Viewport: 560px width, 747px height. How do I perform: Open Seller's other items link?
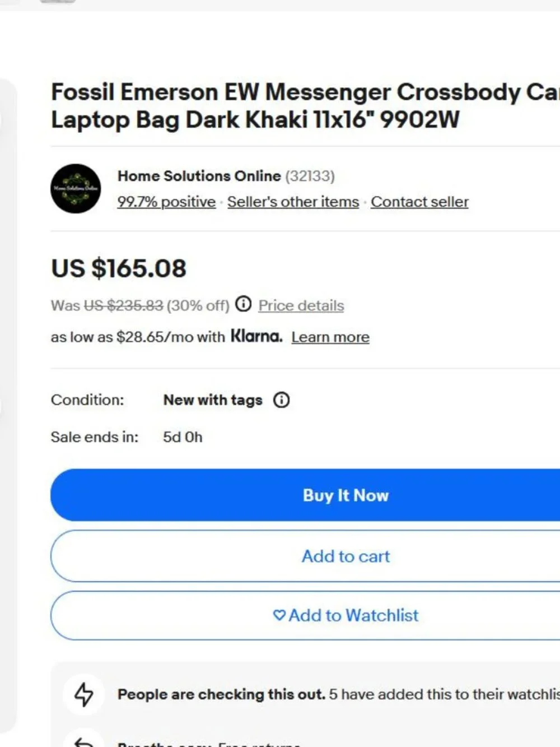click(x=293, y=202)
